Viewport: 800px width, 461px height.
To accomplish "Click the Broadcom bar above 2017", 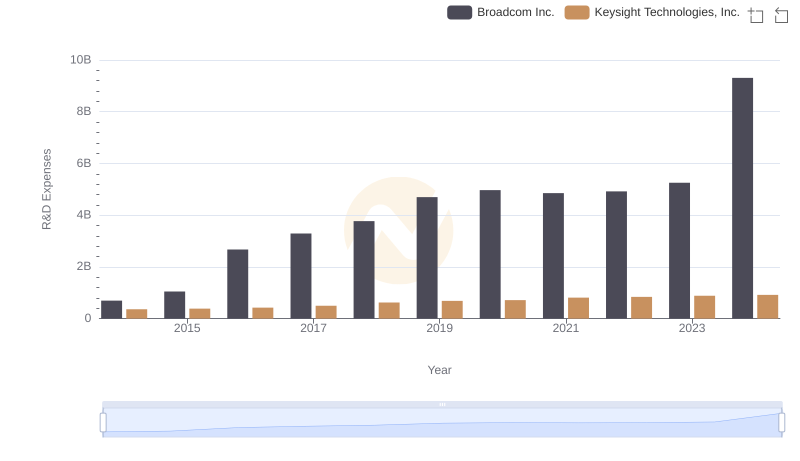I will click(301, 276).
